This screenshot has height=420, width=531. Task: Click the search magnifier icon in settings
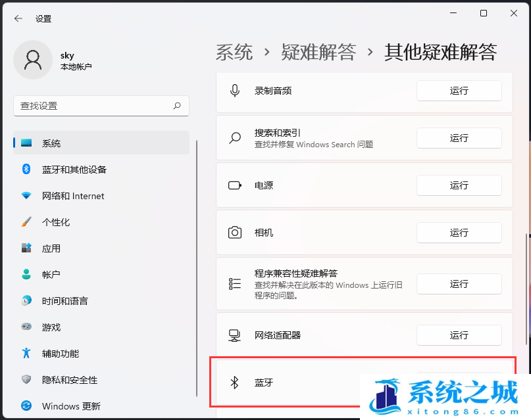pos(177,106)
